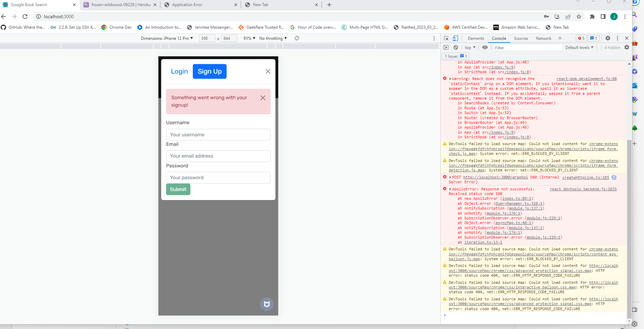This screenshot has width=644, height=329.
Task: Click the device toolbar toggle icon
Action: click(x=455, y=38)
